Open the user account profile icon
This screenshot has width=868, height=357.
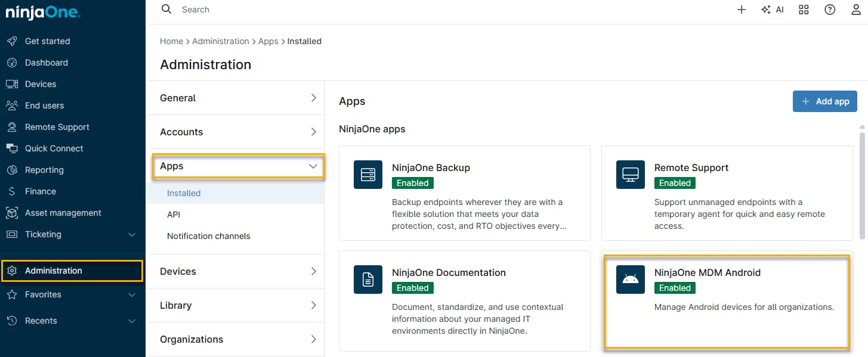pyautogui.click(x=857, y=10)
